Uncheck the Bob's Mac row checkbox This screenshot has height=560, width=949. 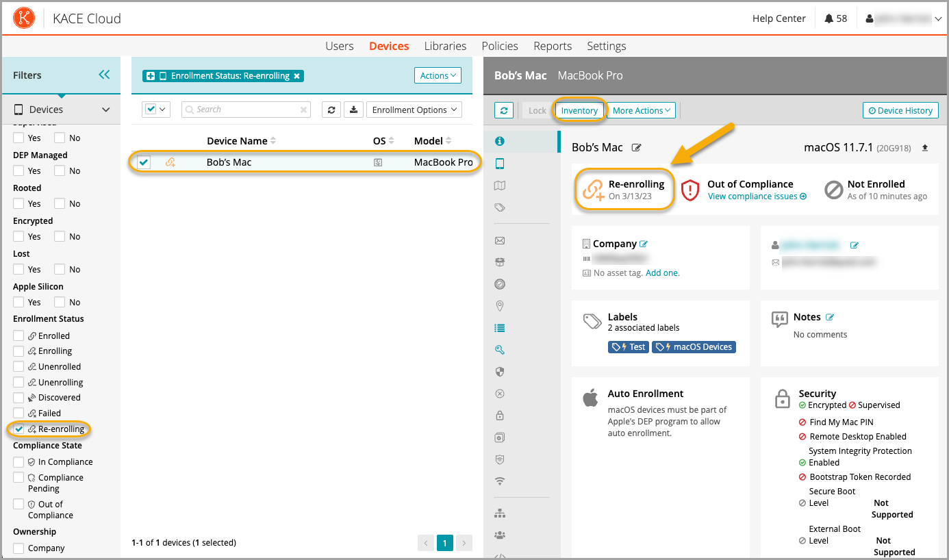(144, 162)
